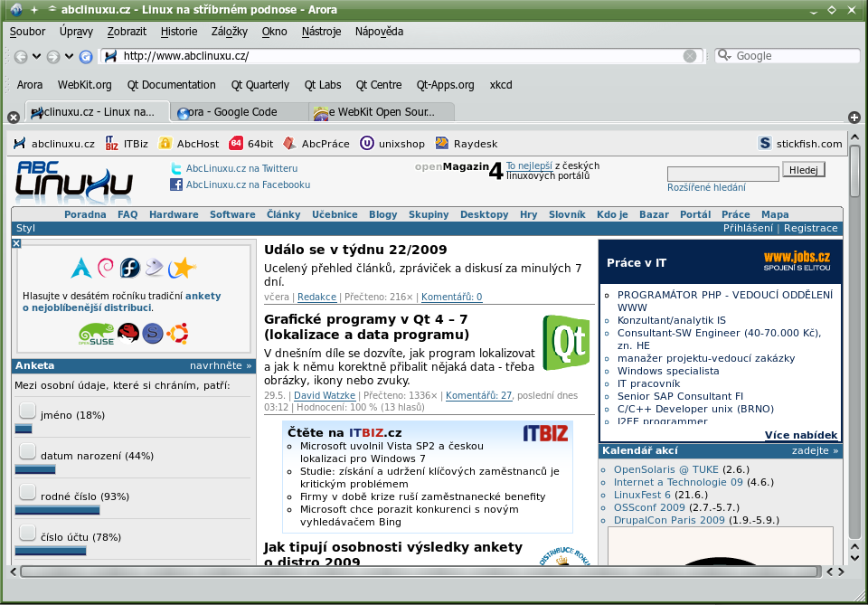Click inside the site search field
The height and width of the screenshot is (605, 868).
(723, 174)
